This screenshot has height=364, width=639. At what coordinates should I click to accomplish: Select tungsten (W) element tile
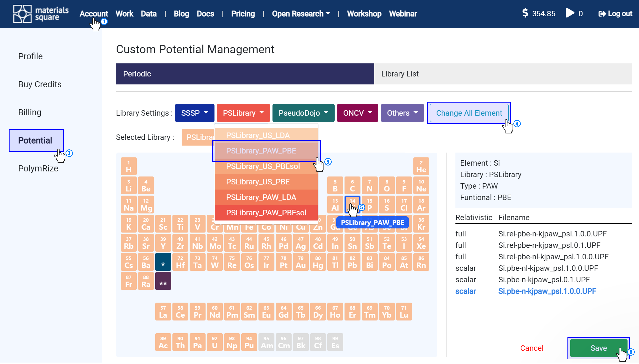215,262
